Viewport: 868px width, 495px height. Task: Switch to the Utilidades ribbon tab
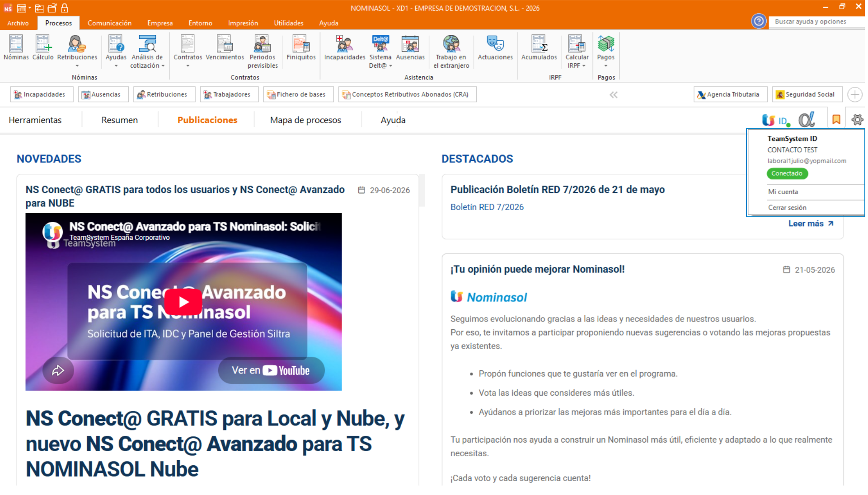288,23
